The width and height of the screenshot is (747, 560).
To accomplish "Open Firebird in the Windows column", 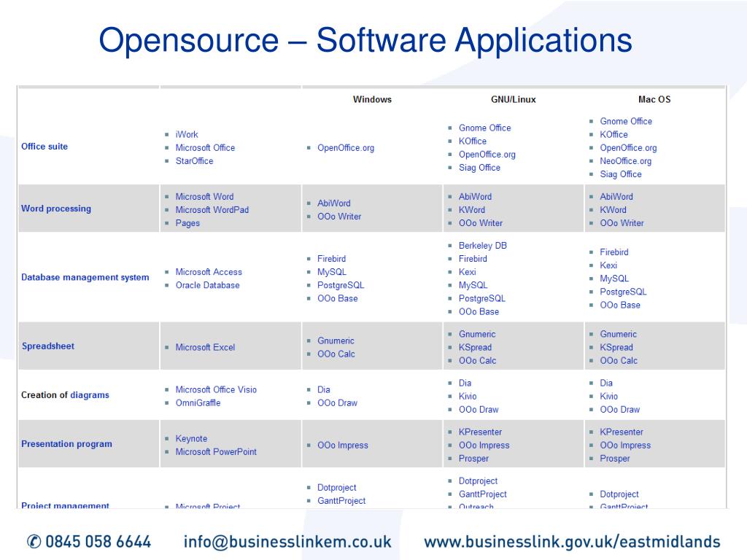I will [332, 259].
